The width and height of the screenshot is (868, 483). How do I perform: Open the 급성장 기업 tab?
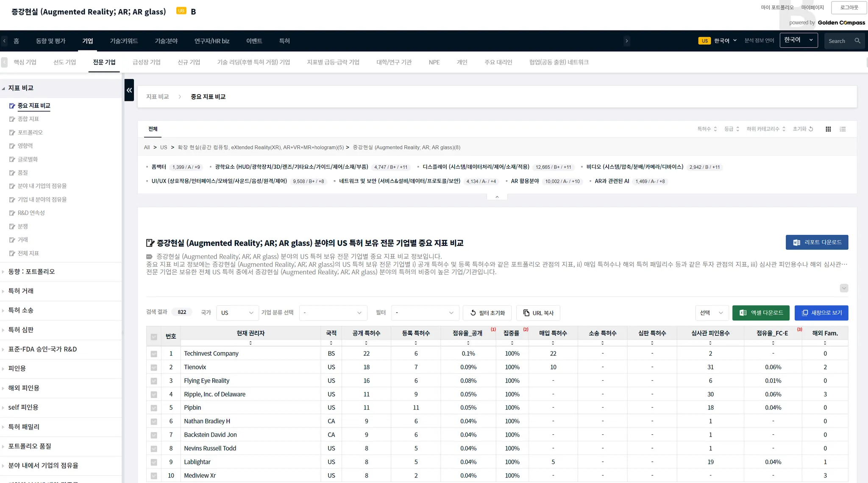pyautogui.click(x=146, y=62)
